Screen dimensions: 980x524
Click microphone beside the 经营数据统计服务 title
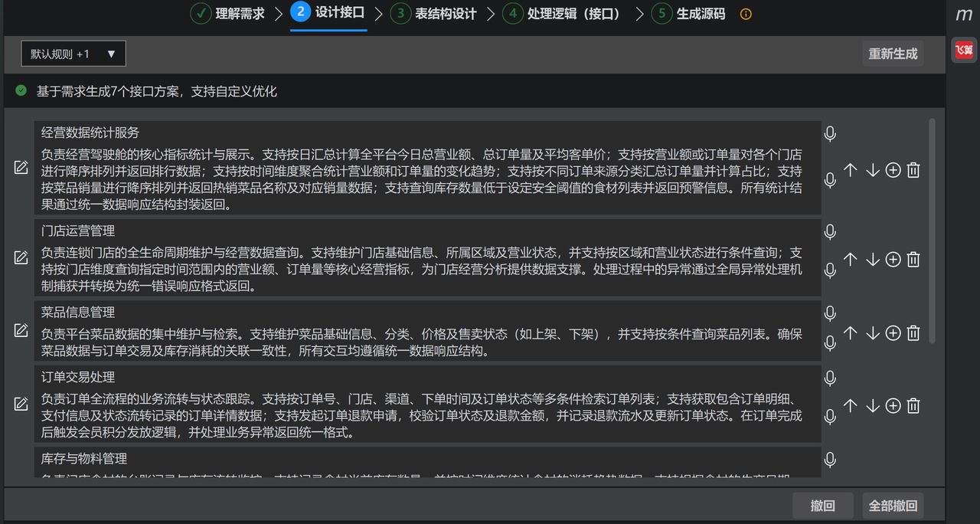(x=830, y=134)
